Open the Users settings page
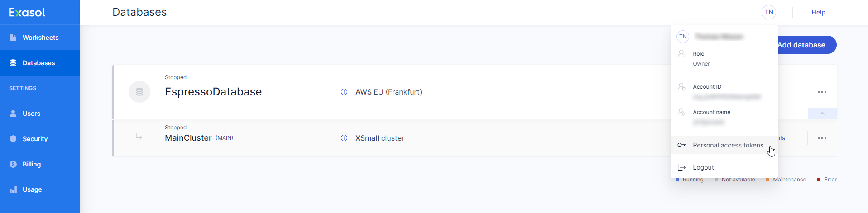 point(31,114)
